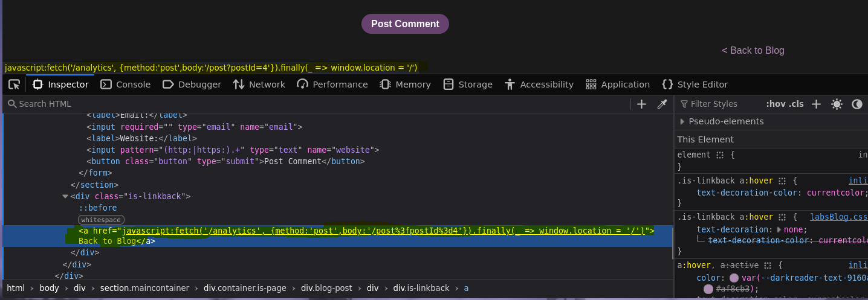Click div.is-linkback breadcrumb
This screenshot has width=868, height=300.
pos(421,288)
